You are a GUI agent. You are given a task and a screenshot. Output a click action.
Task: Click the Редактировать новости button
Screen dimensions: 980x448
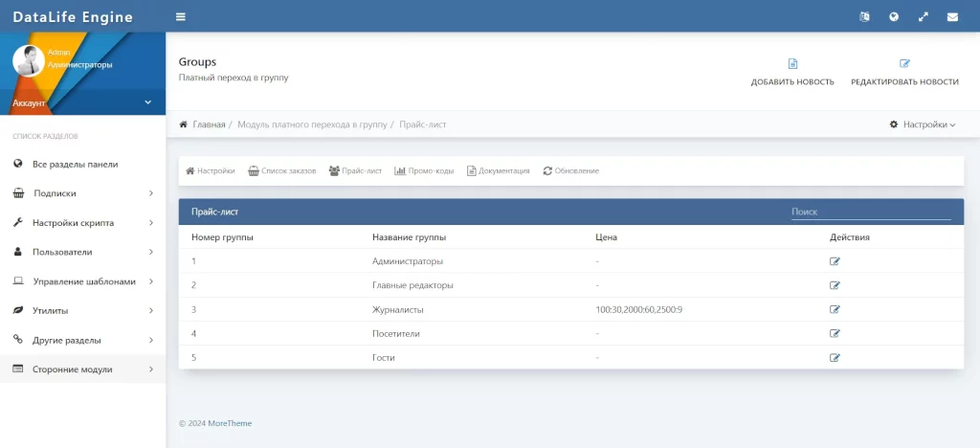click(904, 73)
